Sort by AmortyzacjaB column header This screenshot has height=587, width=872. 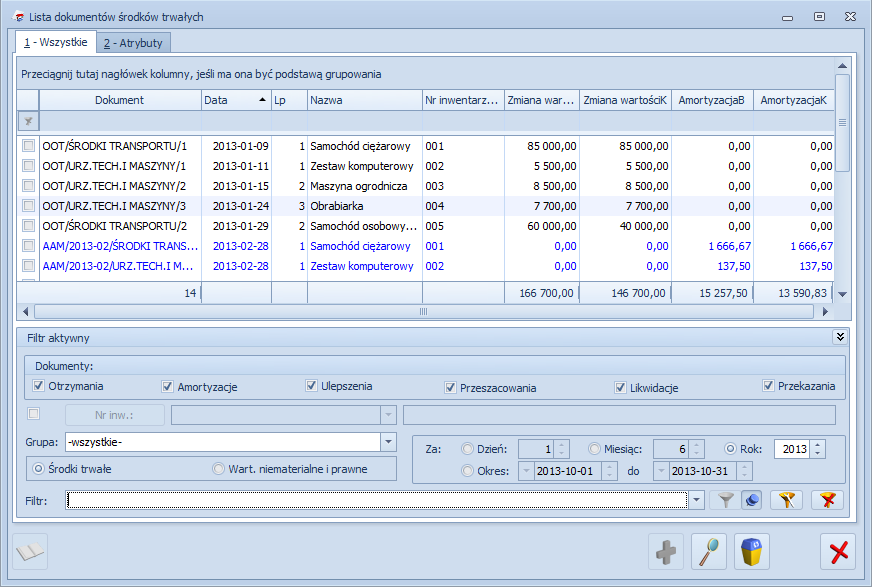[x=712, y=100]
